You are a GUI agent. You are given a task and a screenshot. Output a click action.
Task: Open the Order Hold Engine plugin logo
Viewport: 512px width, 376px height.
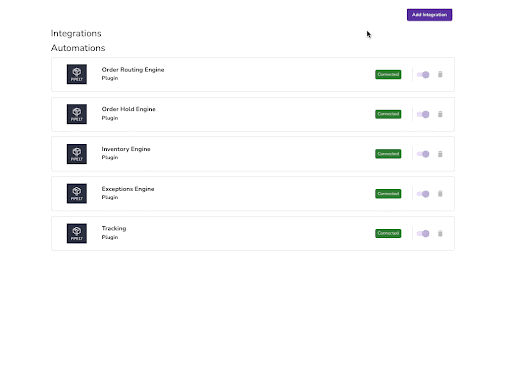77,114
